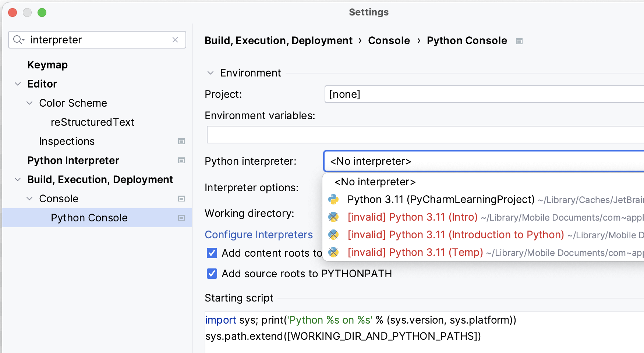Click the Python logo for PyCharmLearningProject interpreter
Viewport: 644px width, 353px height.
[x=334, y=199]
